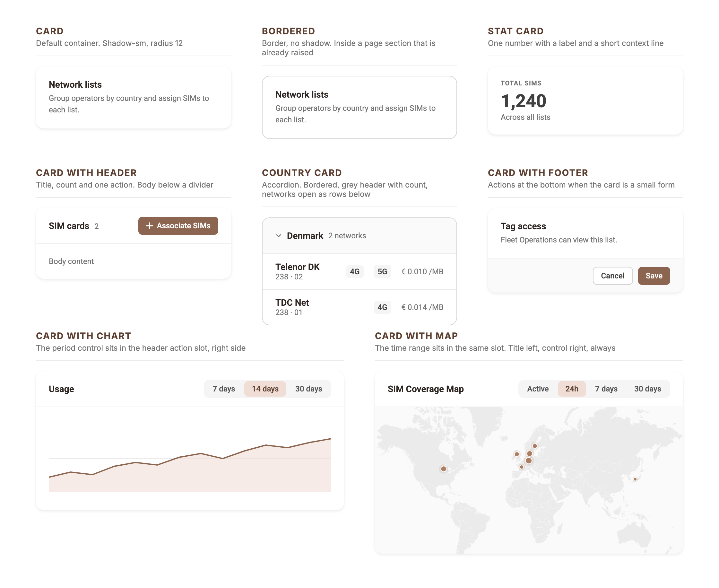719x588 pixels.
Task: Click the Denmark header title
Action: pyautogui.click(x=305, y=236)
